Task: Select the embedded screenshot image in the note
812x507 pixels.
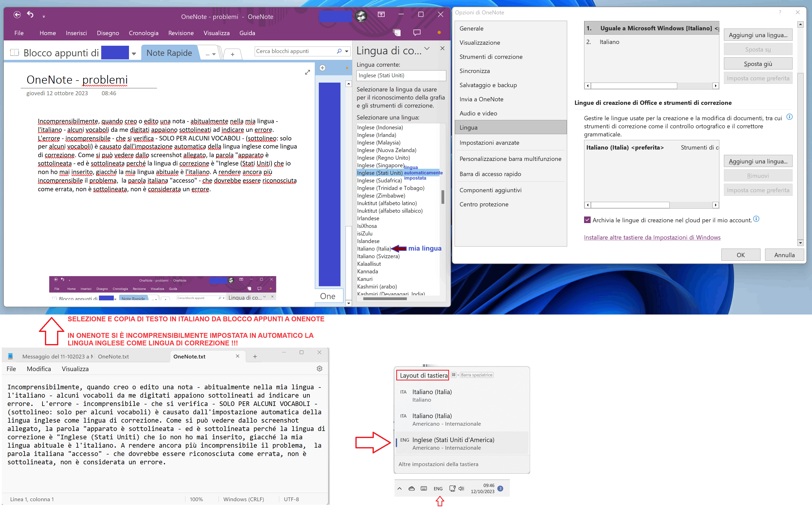Action: [163, 288]
